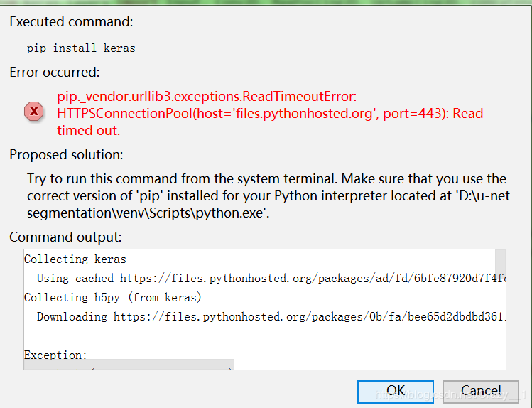This screenshot has width=532, height=408.
Task: Click the 'Executed command:' label
Action: click(x=71, y=22)
